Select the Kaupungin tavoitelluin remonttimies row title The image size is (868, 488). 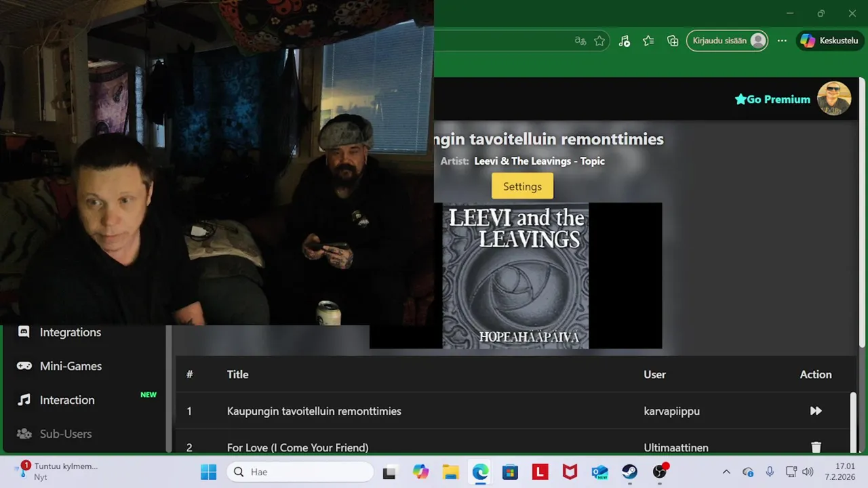(x=314, y=411)
